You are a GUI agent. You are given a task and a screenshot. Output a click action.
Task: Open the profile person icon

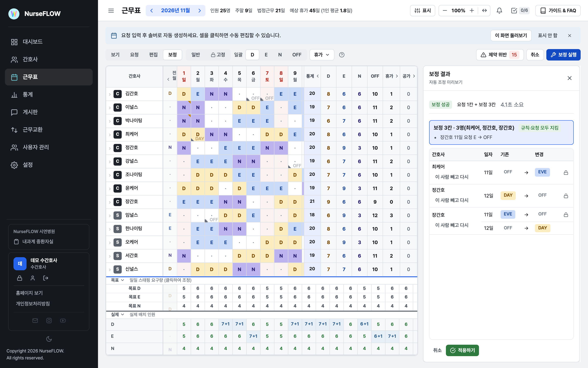(x=32, y=278)
